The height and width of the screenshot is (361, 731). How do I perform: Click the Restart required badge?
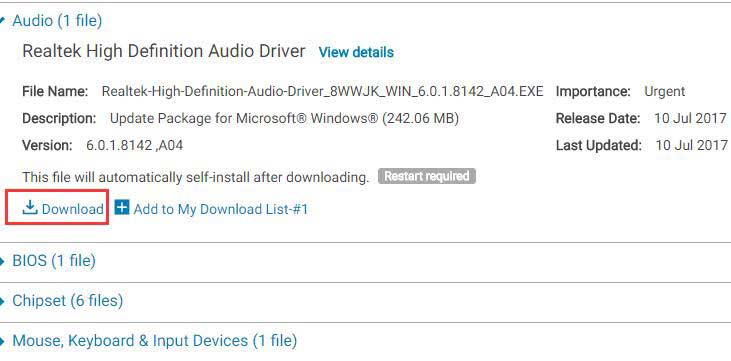coord(427,176)
